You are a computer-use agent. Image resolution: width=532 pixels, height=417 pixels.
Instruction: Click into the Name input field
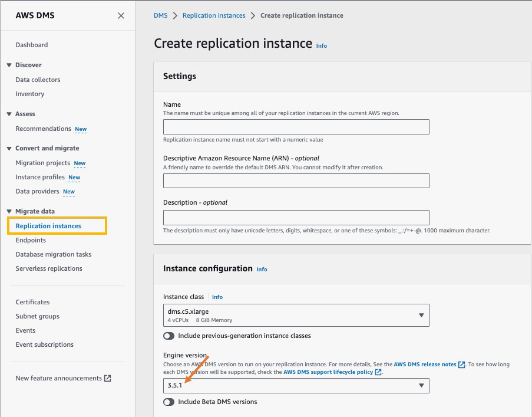coord(296,127)
